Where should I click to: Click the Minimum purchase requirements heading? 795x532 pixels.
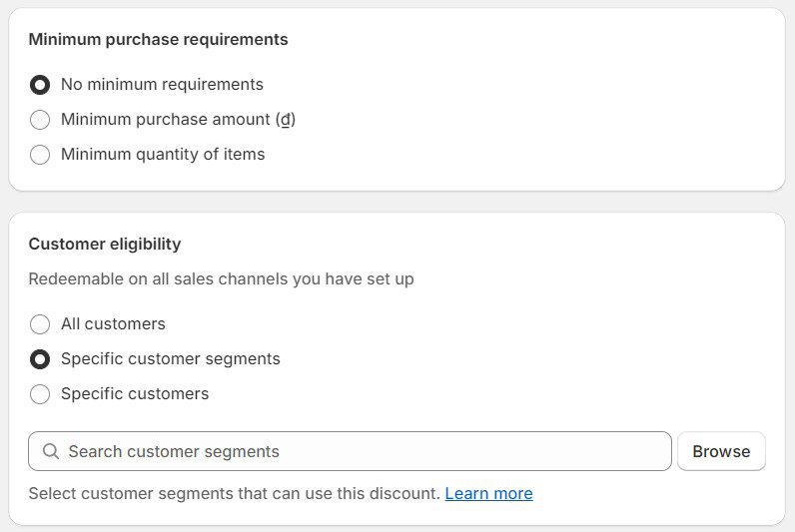click(158, 40)
